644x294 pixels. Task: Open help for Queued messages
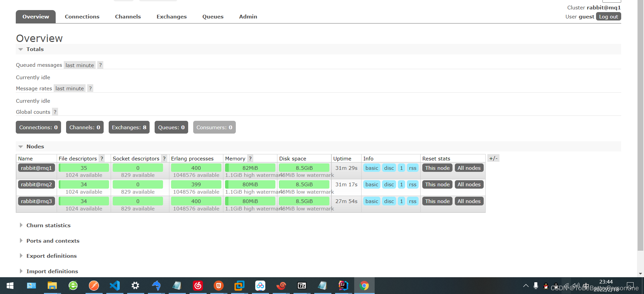[100, 65]
